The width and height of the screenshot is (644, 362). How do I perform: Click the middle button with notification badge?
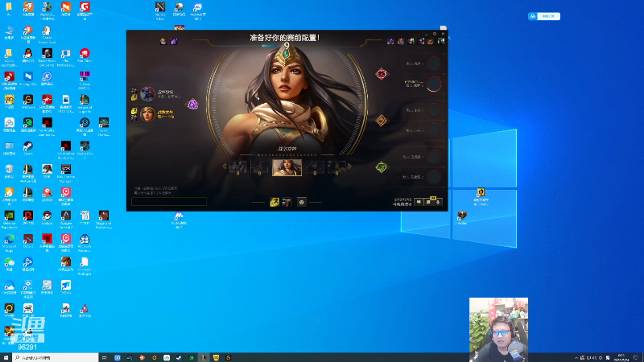[x=428, y=202]
